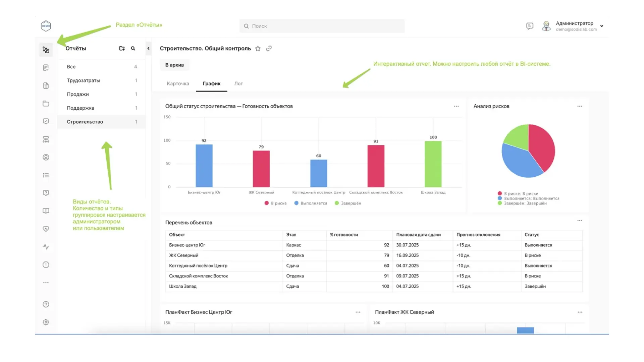Click the search magnifier in the Отчёты panel

[x=133, y=48]
